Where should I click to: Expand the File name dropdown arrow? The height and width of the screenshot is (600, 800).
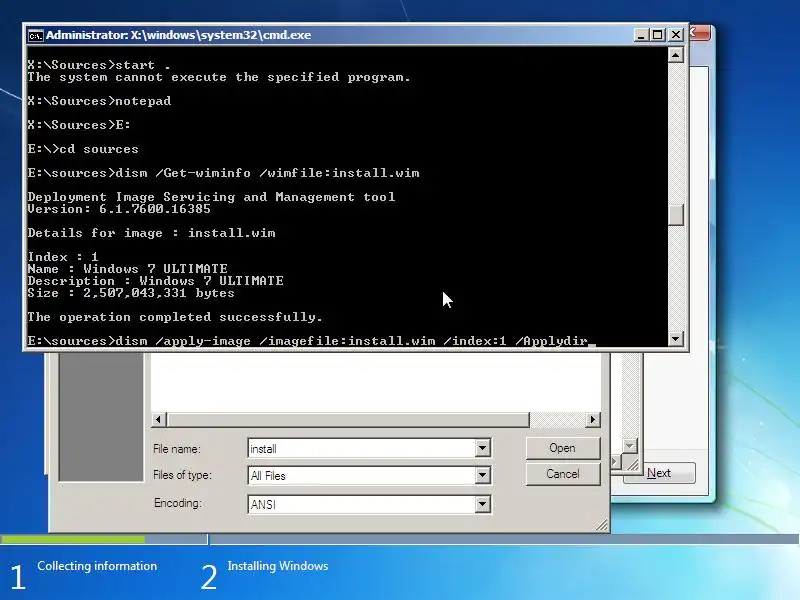[482, 448]
